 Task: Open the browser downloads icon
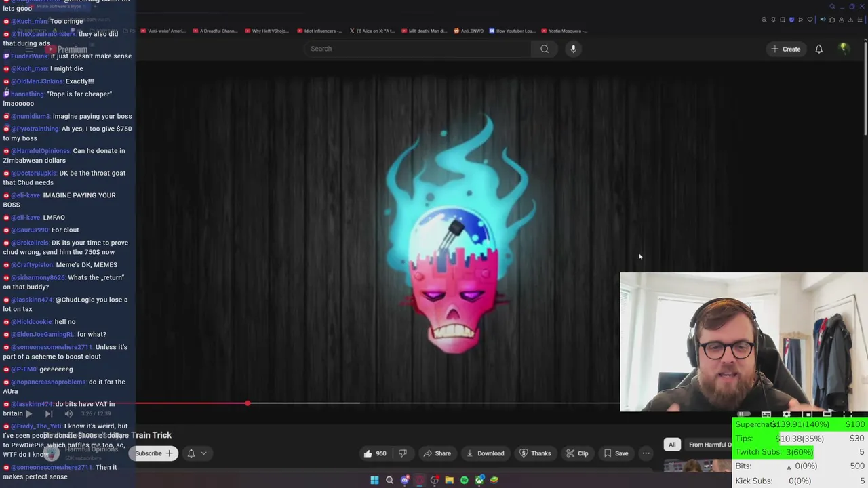click(x=850, y=20)
